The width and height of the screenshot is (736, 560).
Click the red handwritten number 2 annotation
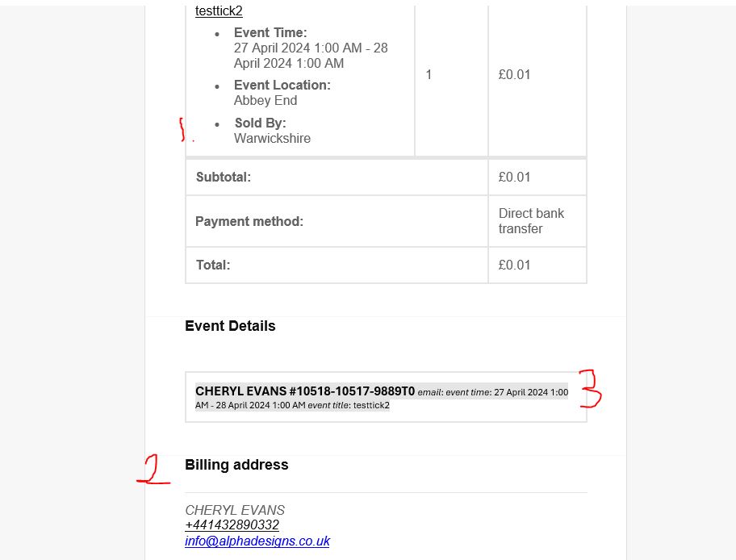point(153,469)
